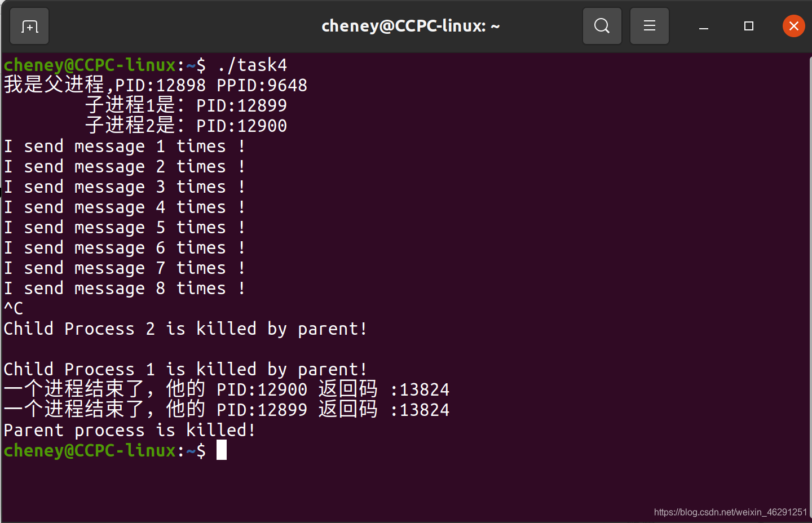Click line 'I send message 1 times !'
Screen dimensions: 812x523
coord(125,147)
